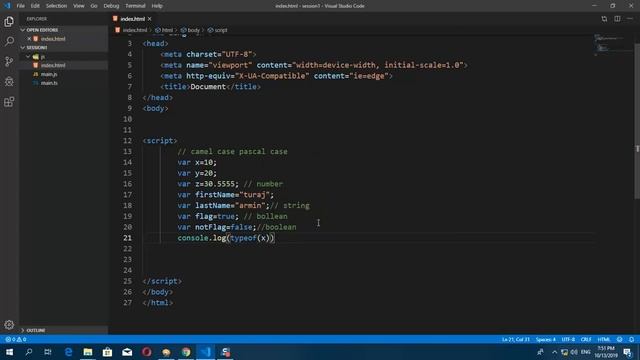Change file encoding UTF-8 in status bar
This screenshot has width=640, height=360.
coord(568,339)
